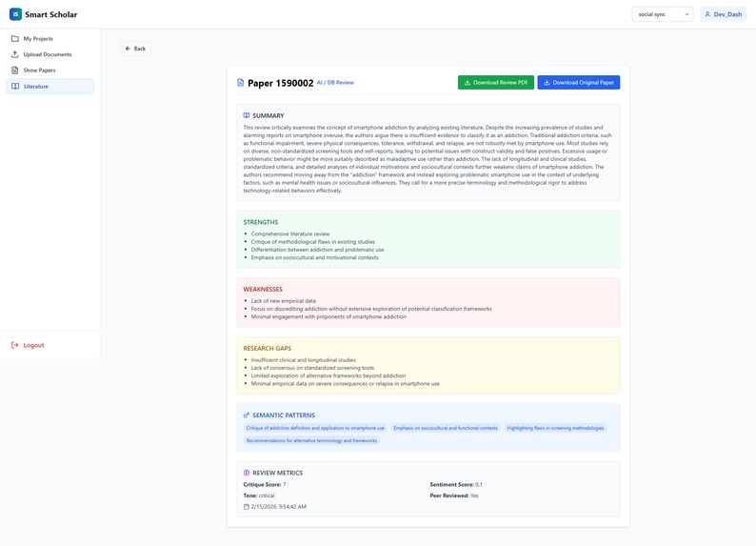Select 'Limited exploration of alternative frameworks beyond addiction'
Image resolution: width=756 pixels, height=546 pixels.
click(328, 375)
